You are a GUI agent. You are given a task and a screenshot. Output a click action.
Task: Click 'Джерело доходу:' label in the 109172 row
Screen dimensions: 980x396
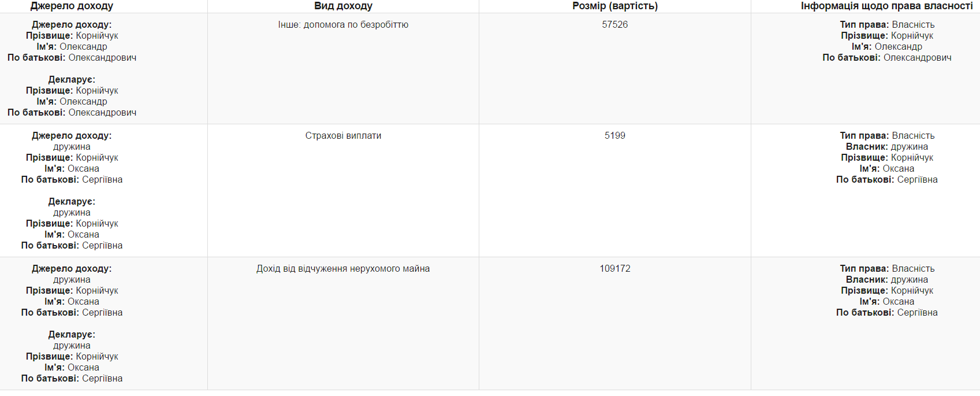tap(72, 269)
